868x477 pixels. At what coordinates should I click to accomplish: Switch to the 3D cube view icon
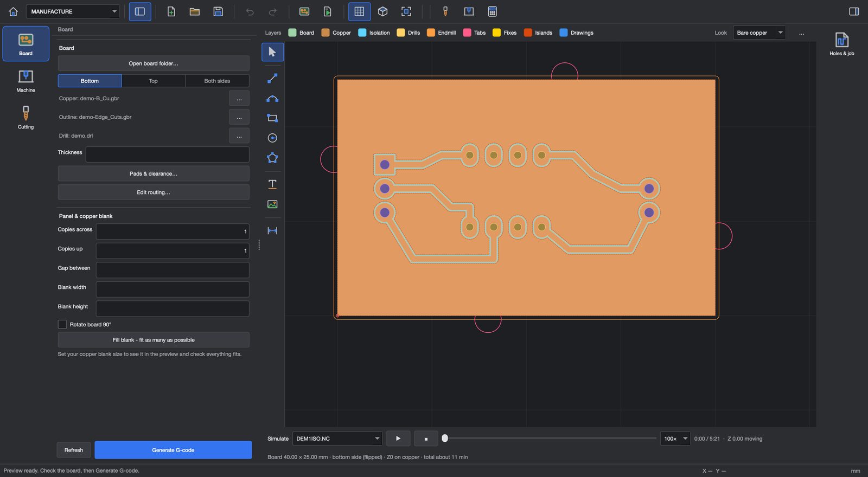382,11
